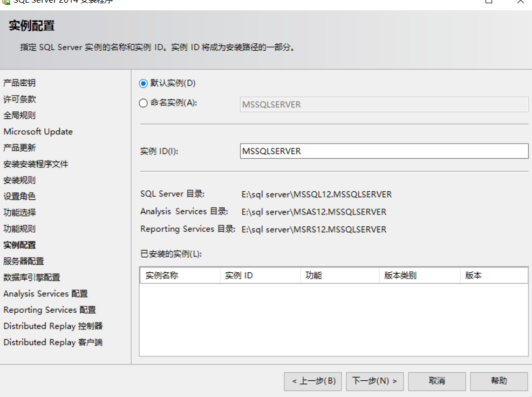
Task: Click the SQL Server 目录 label
Action: click(x=172, y=194)
